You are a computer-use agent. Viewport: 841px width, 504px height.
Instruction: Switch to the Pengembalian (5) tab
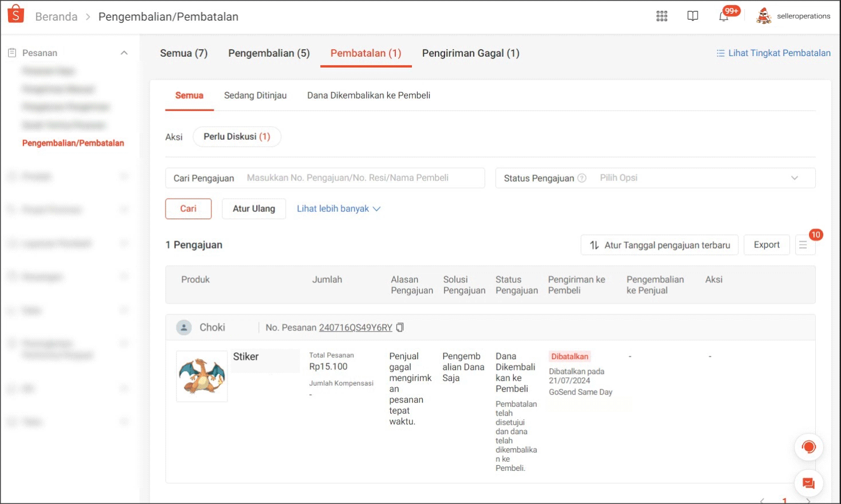pos(269,53)
